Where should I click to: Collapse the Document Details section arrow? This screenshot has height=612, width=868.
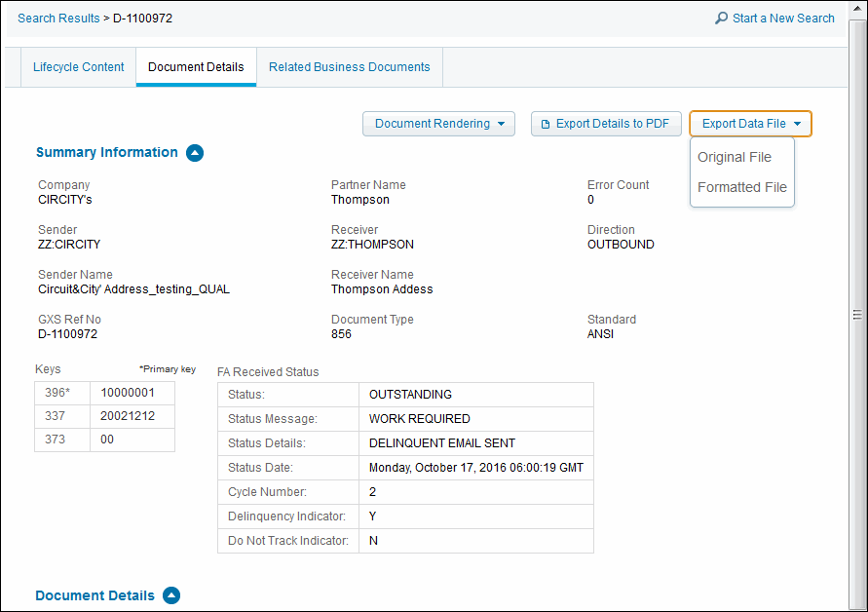171,595
